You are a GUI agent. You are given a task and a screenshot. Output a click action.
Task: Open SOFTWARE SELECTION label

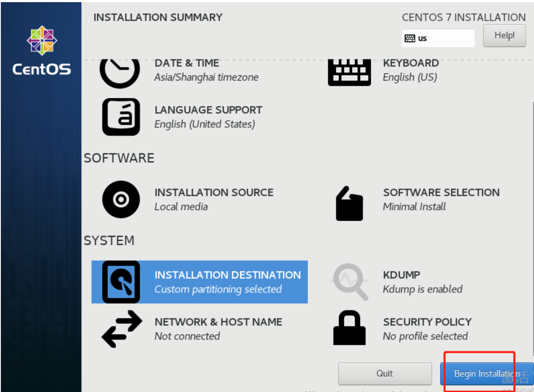(x=441, y=193)
